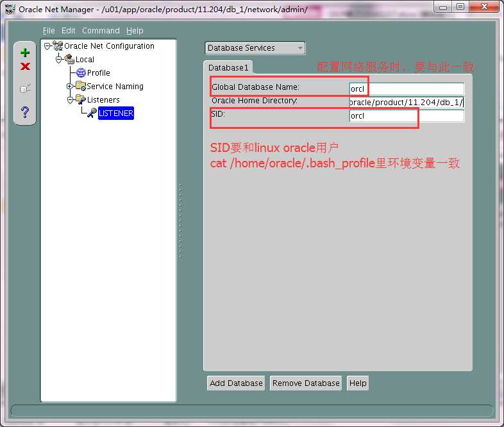The image size is (504, 427).
Task: Expand the Service Naming tree node
Action: tap(69, 86)
